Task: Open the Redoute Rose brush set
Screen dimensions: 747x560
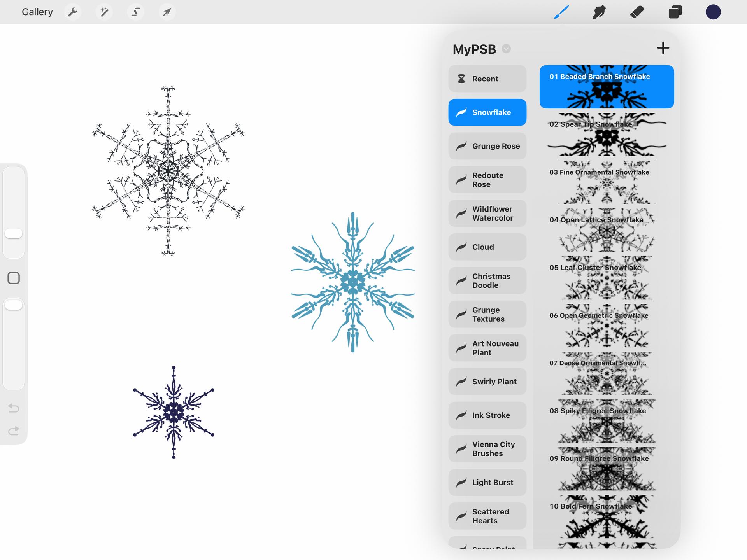Action: pos(487,180)
